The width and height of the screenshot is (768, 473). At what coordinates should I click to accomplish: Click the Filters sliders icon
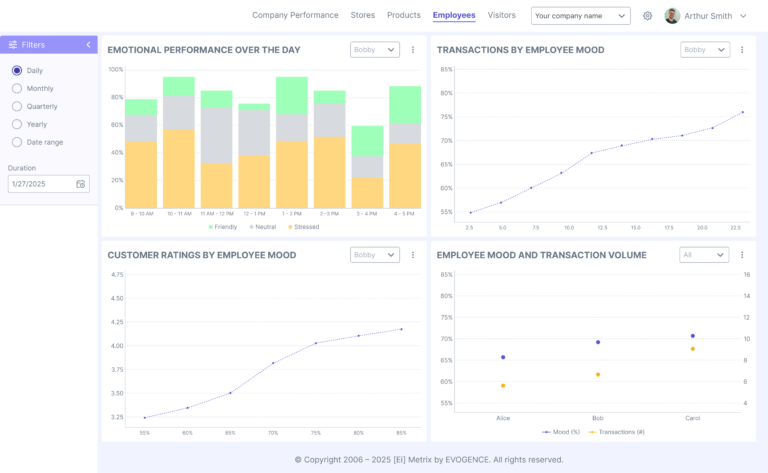point(13,45)
